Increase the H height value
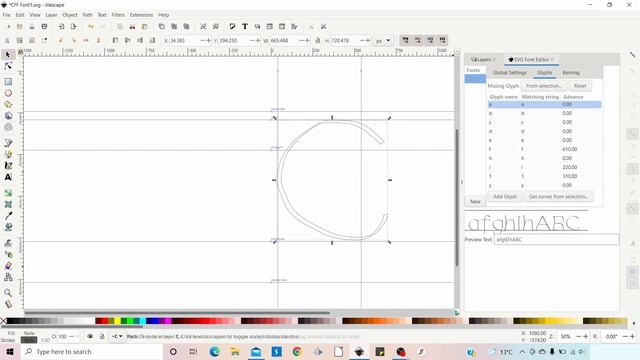Screen dimensions: 640x360 tap(368, 40)
